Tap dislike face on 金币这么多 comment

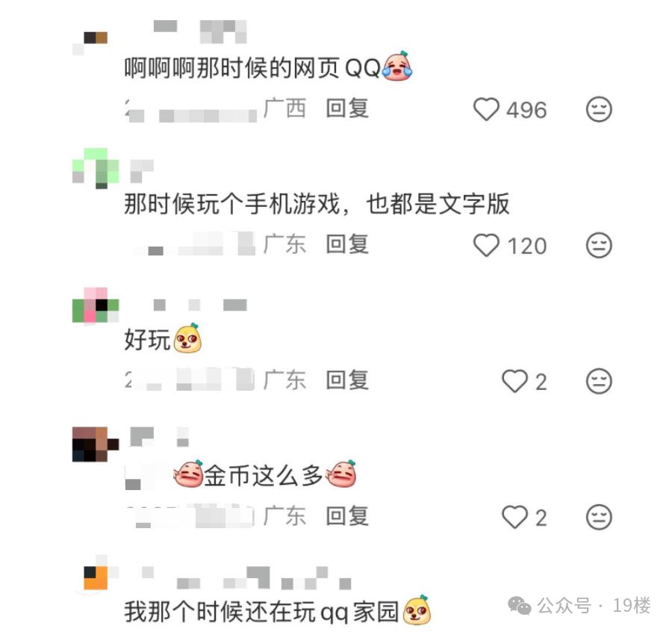(599, 517)
